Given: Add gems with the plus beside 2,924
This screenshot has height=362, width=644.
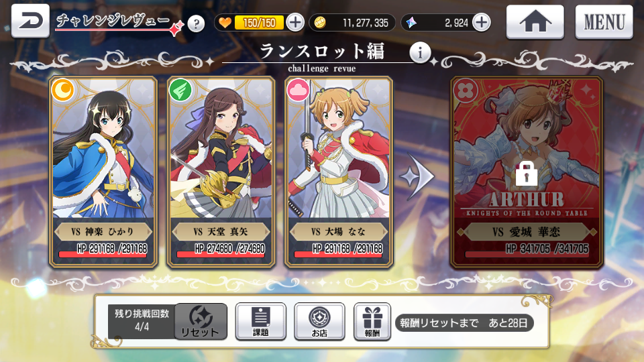Looking at the screenshot, I should [x=482, y=22].
